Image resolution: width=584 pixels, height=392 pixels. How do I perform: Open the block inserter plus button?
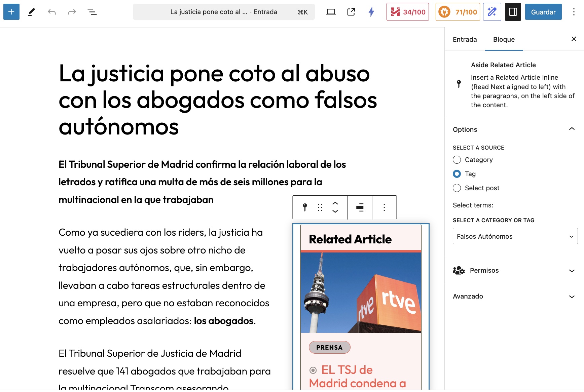point(11,12)
